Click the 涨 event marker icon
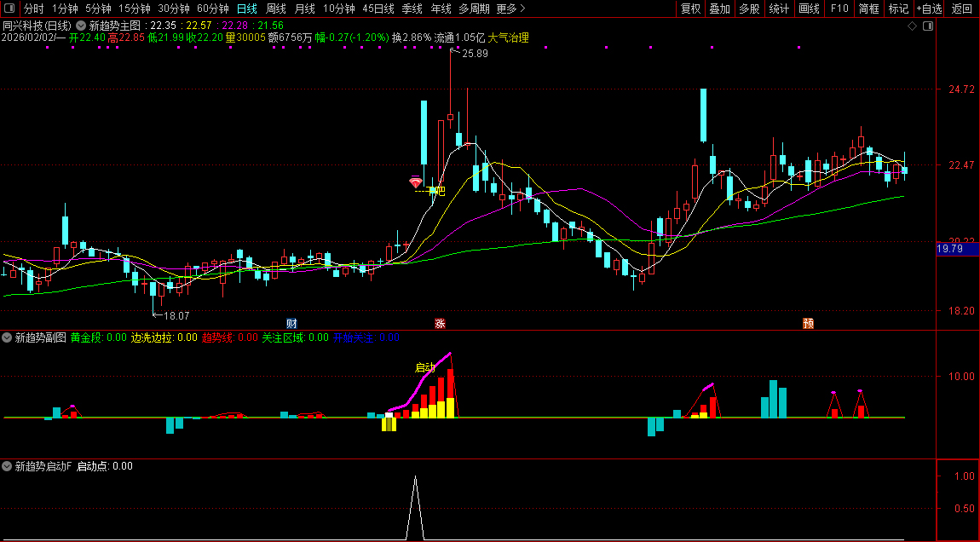 [440, 323]
